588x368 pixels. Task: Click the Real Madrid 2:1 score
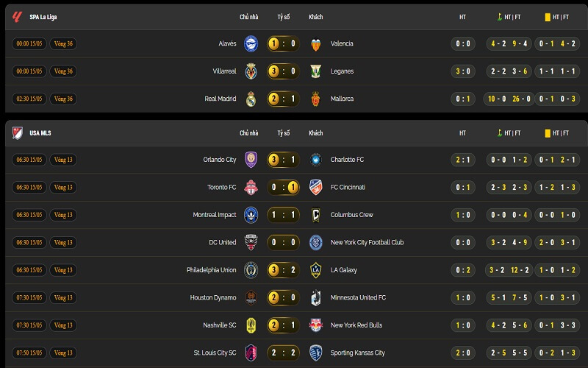[284, 99]
